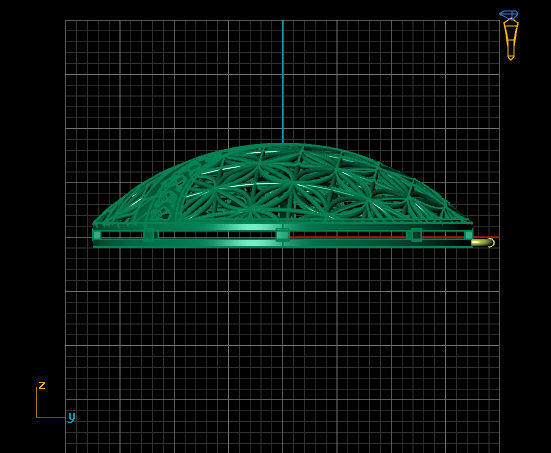Screen dimensions: 551x453
Task: Select the flat base ring beneath the dome
Action: click(283, 236)
